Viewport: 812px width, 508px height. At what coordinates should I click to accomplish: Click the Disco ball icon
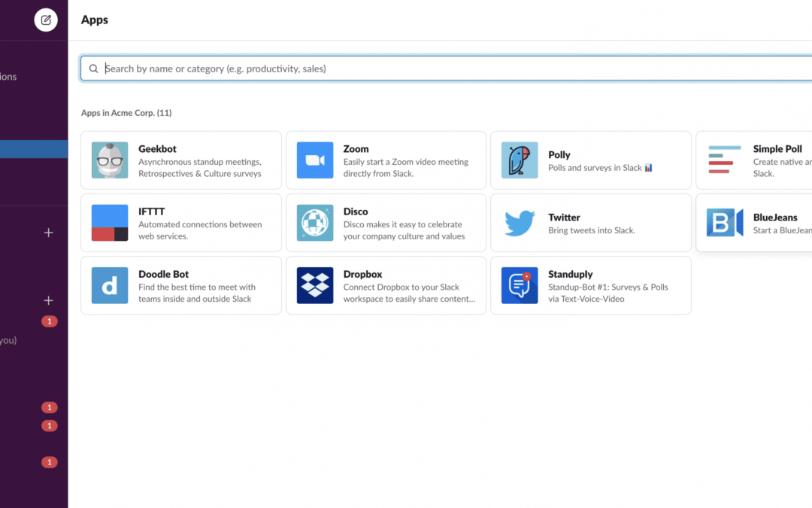[315, 223]
